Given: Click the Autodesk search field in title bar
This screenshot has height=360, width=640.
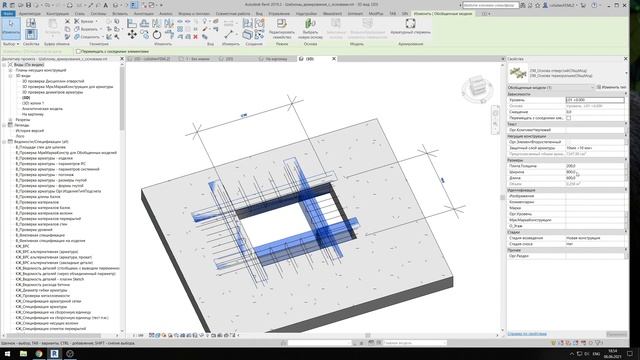Looking at the screenshot, I should pyautogui.click(x=491, y=5).
